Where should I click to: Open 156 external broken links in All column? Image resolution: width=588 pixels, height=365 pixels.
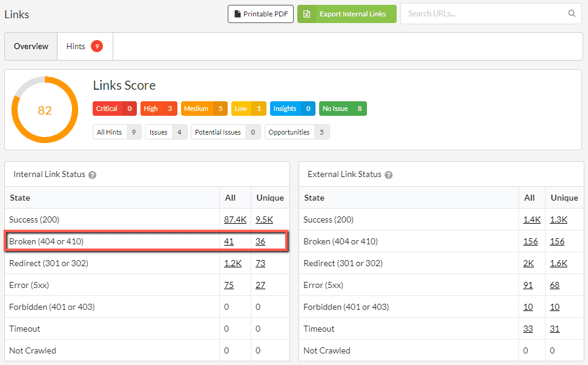[x=530, y=241]
